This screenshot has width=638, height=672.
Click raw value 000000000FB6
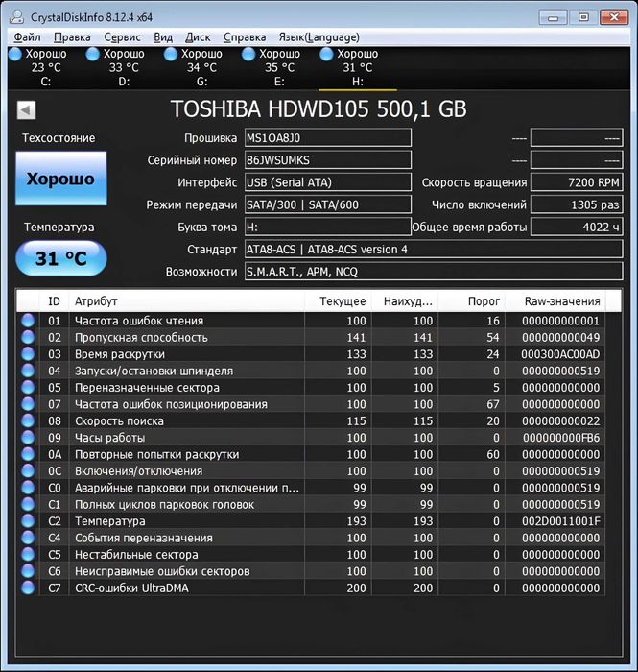pyautogui.click(x=561, y=438)
